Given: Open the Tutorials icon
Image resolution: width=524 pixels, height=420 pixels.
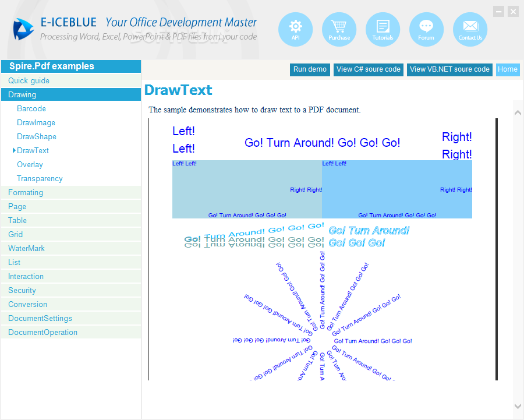Looking at the screenshot, I should [383, 30].
